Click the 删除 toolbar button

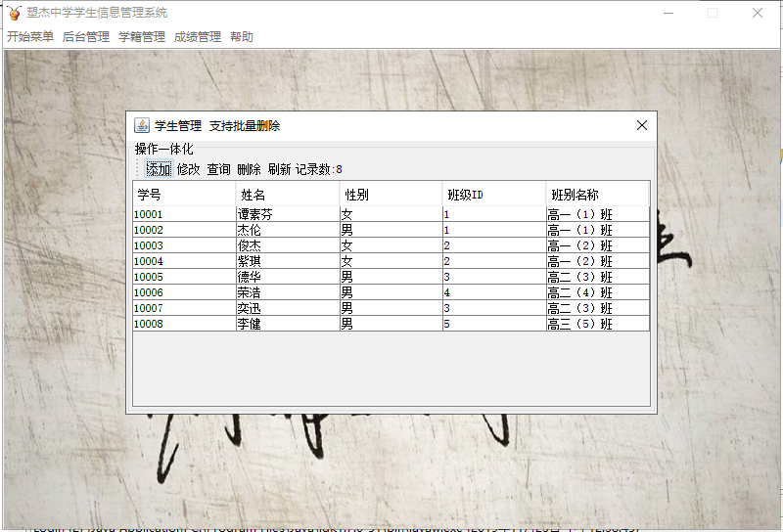pos(249,169)
